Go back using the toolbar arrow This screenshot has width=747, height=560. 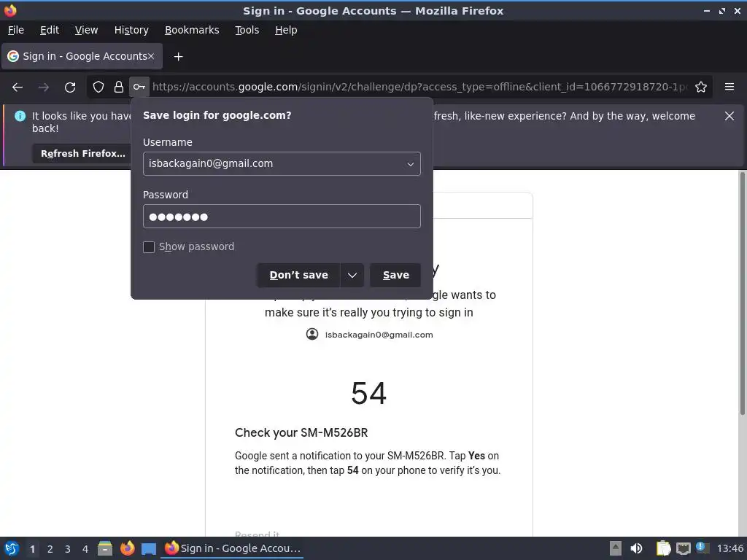(x=18, y=87)
